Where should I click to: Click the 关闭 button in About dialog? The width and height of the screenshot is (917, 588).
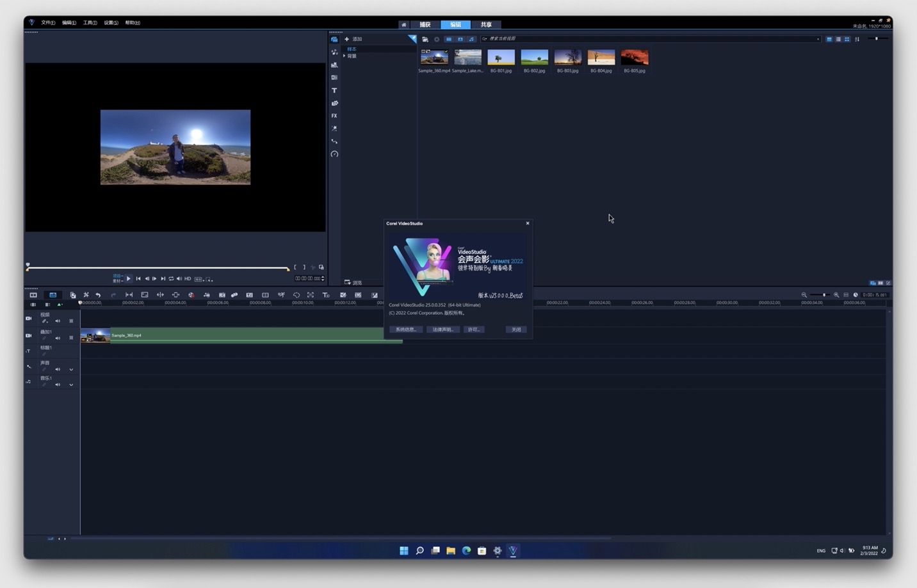[516, 330]
